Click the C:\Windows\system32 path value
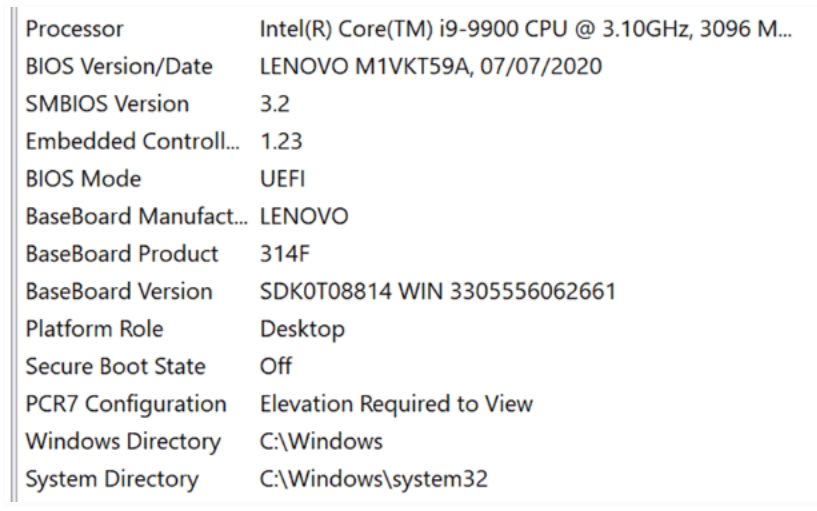This screenshot has height=511, width=817. (373, 479)
